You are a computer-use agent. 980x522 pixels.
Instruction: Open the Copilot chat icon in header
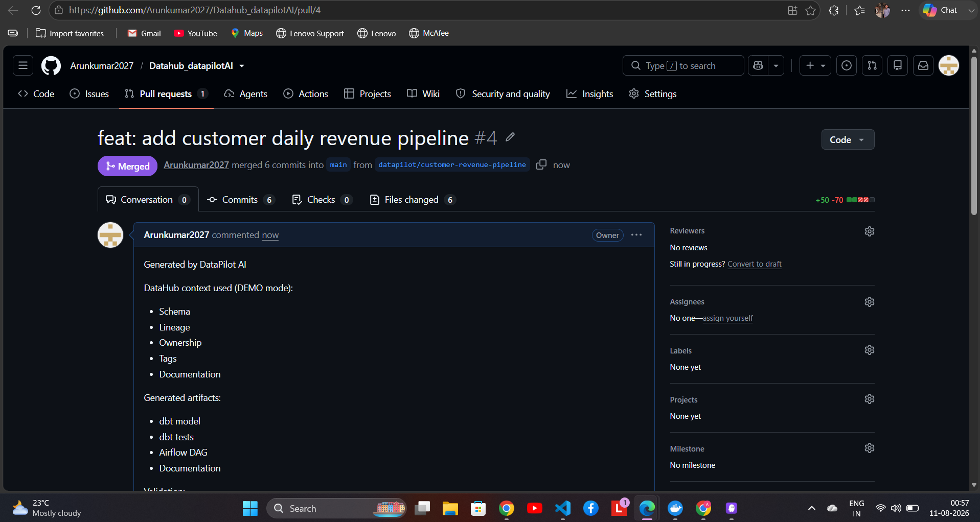pos(758,65)
